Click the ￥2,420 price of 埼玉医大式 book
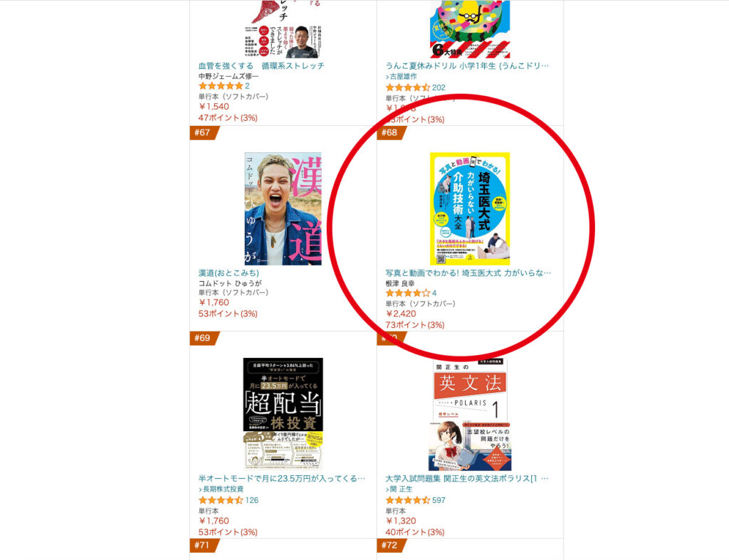The height and width of the screenshot is (560, 729). pos(401,314)
